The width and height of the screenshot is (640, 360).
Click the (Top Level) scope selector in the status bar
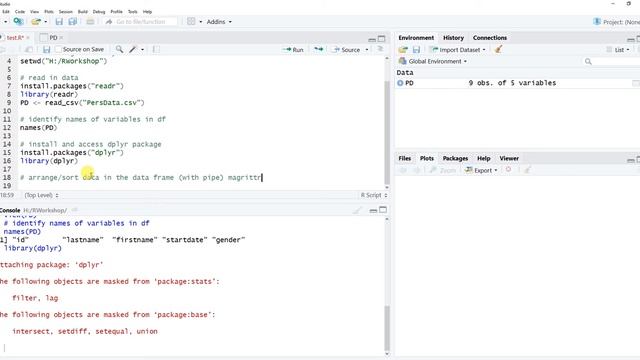[41, 195]
